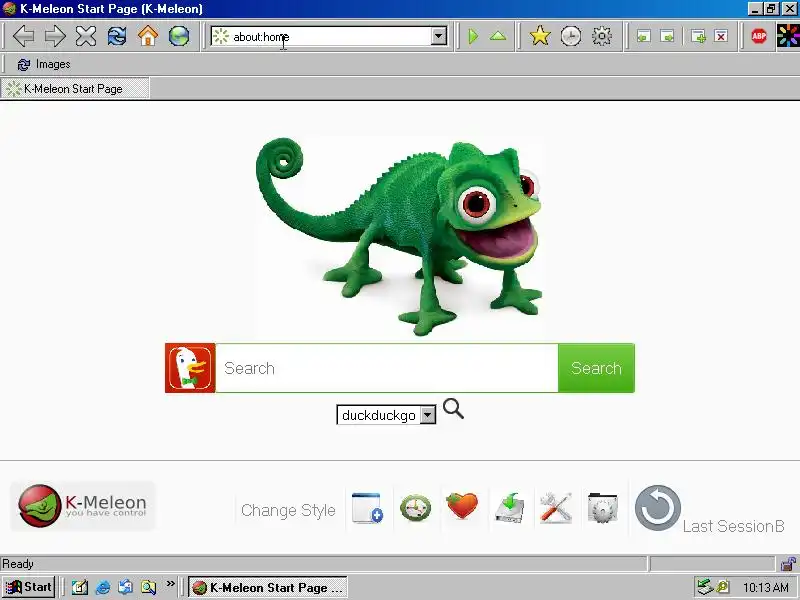The image size is (800, 600).
Task: Click the system tray network icon
Action: pos(705,587)
